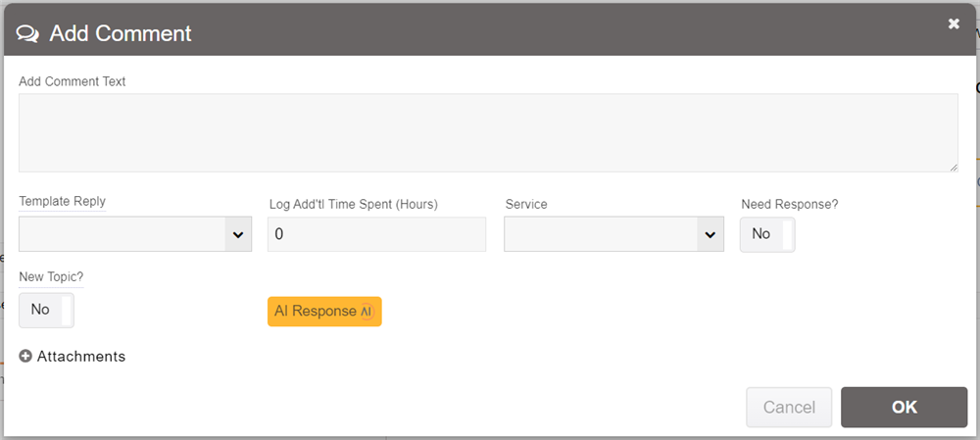
Task: Click the Log Add'tl Time Spent field
Action: [x=376, y=234]
